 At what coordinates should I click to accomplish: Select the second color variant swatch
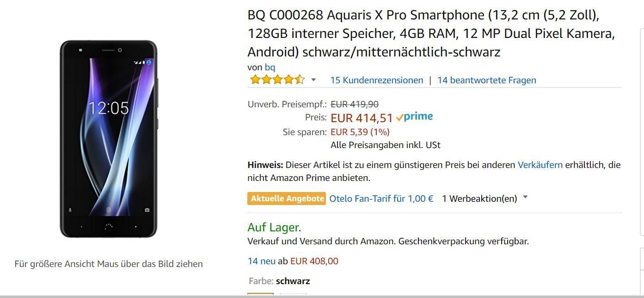pyautogui.click(x=293, y=295)
